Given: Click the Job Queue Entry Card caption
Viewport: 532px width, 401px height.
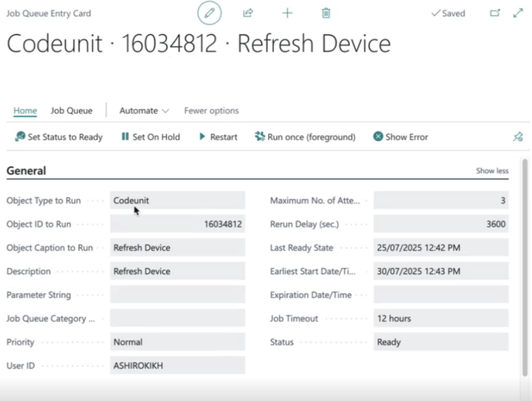Looking at the screenshot, I should click(49, 13).
